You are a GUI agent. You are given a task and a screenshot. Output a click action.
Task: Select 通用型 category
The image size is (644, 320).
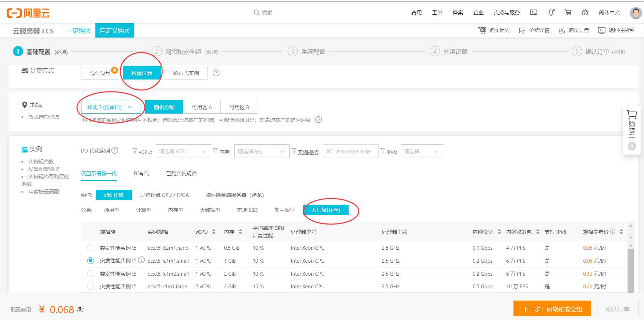point(112,210)
